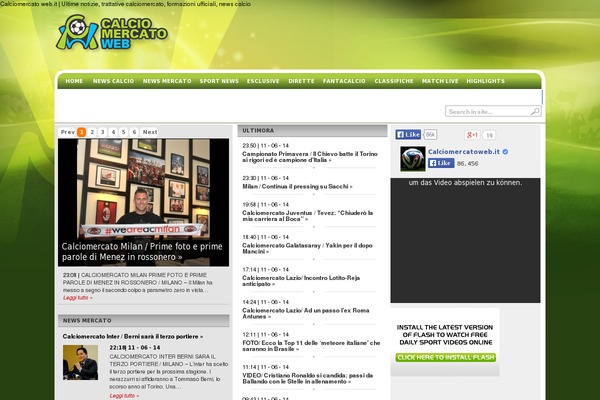Open Lazio Incontro Lotito-Reja anticipato news
This screenshot has width=600, height=400.
click(301, 281)
